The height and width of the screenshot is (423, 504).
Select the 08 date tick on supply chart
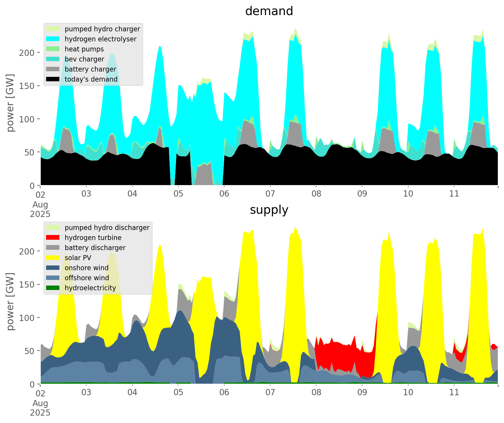(316, 393)
